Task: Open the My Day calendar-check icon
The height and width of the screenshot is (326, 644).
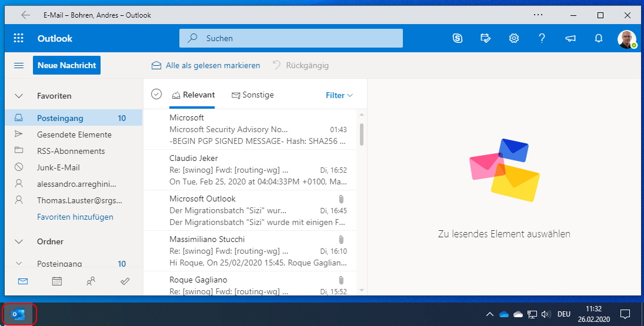Action: [485, 38]
